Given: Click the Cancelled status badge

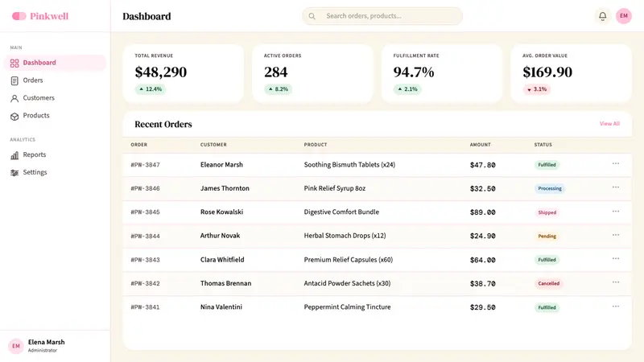Looking at the screenshot, I should (549, 284).
